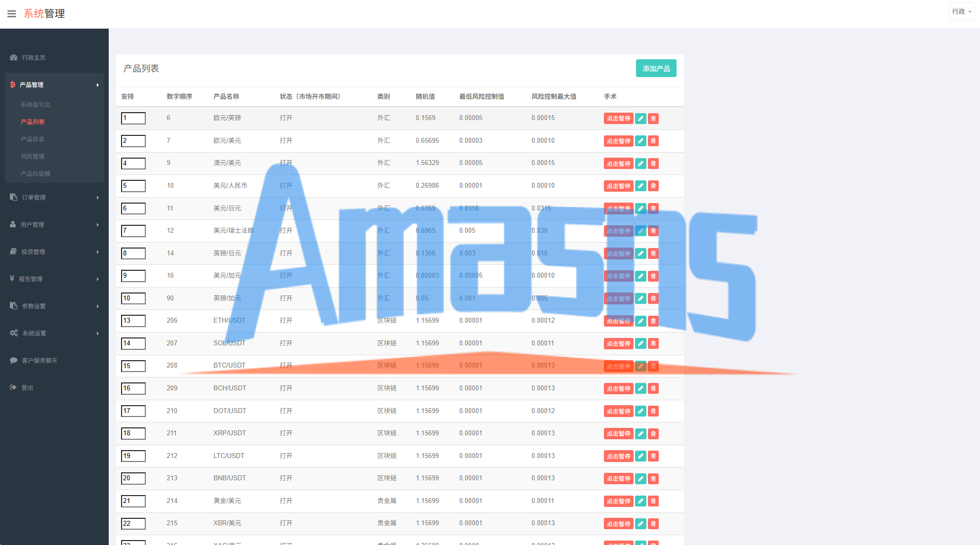
Task: Pause 澳元/美元 with 点击暂停 toggle
Action: click(x=618, y=164)
